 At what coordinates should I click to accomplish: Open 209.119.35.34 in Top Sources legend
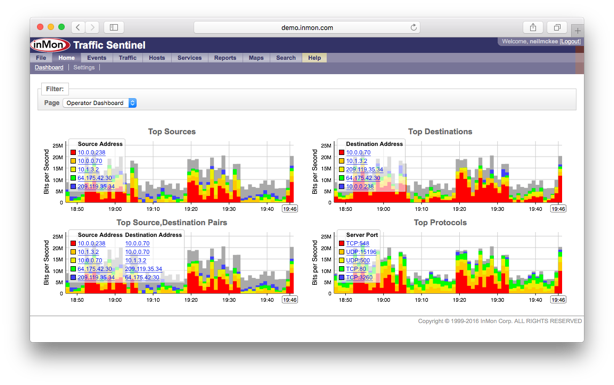click(x=96, y=186)
